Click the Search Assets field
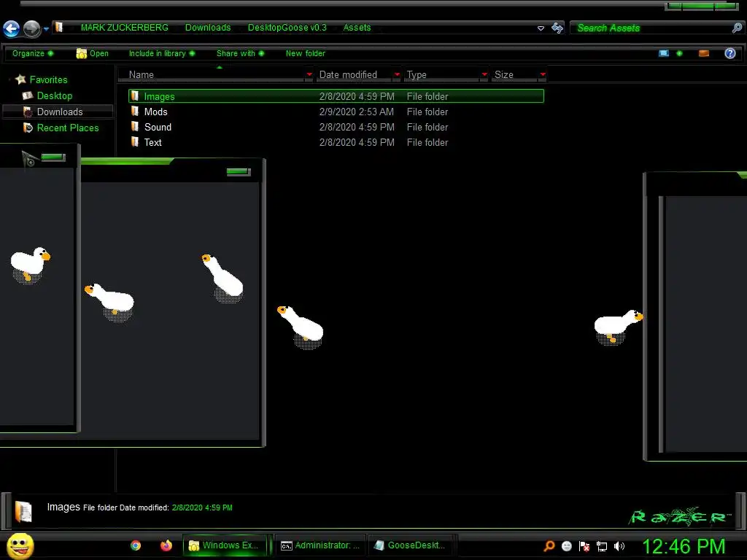Viewport: 747px width, 560px height. tap(651, 28)
